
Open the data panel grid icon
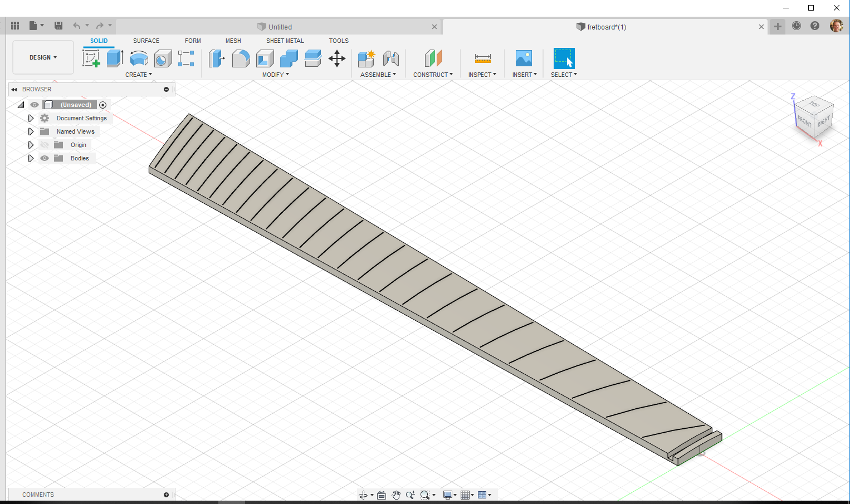(x=15, y=26)
